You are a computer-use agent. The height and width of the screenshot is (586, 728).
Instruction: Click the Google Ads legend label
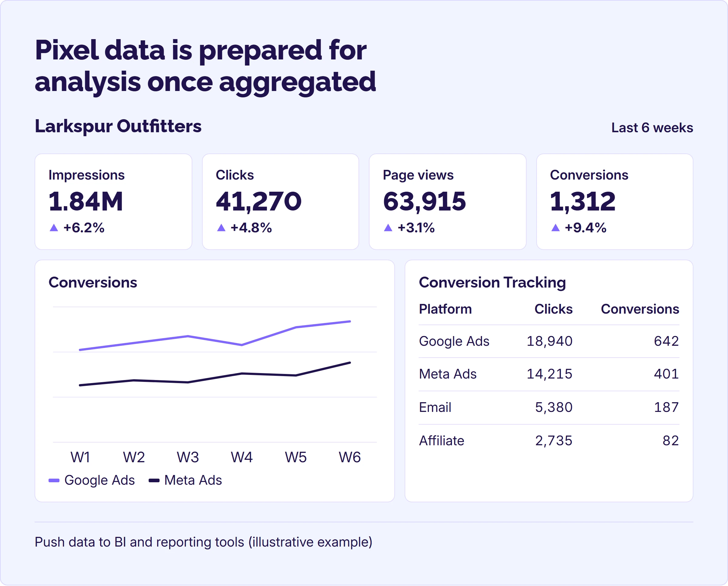point(99,481)
